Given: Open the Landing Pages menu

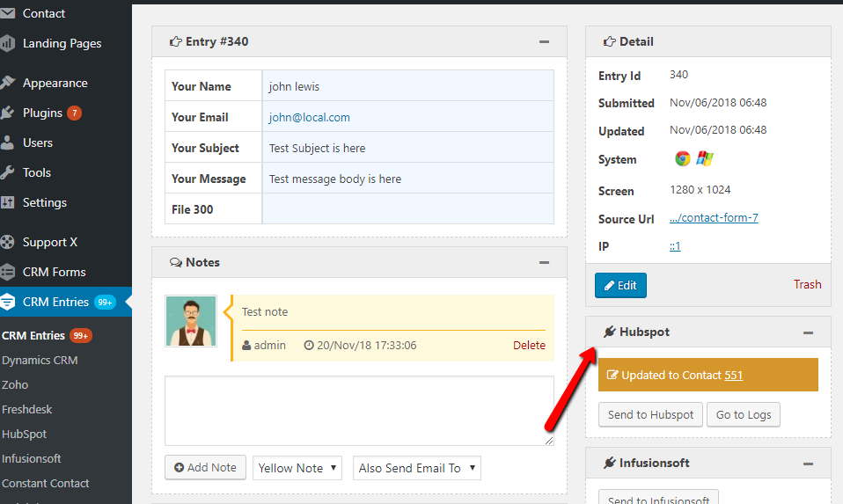Looking at the screenshot, I should (x=62, y=43).
